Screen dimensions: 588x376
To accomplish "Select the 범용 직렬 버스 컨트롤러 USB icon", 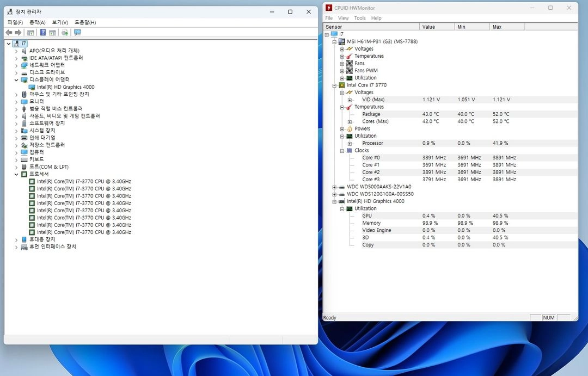I will click(x=24, y=109).
